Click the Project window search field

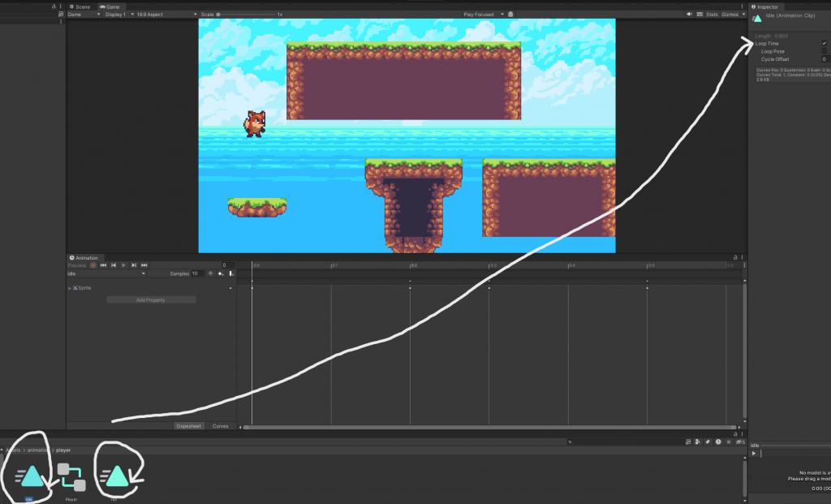tap(624, 442)
